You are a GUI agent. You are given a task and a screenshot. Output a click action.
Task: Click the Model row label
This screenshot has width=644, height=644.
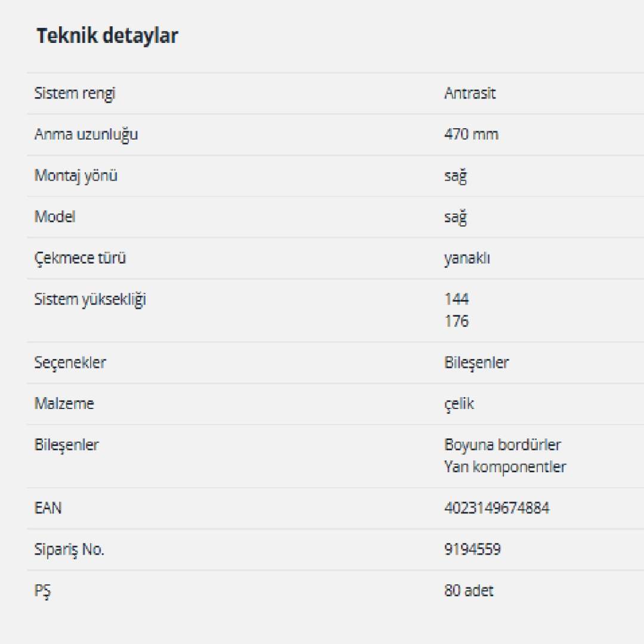(x=55, y=216)
